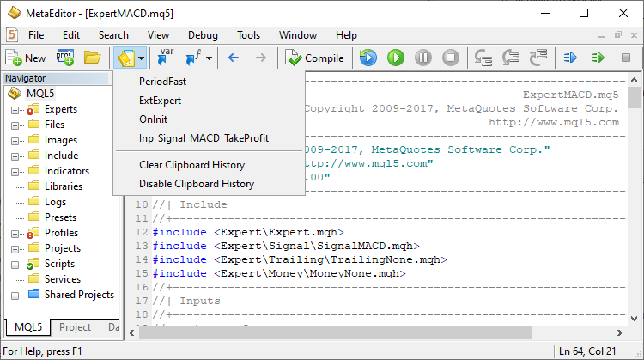Click the Open folder toolbar icon
Viewport: 644px width, 360px height.
tap(93, 58)
